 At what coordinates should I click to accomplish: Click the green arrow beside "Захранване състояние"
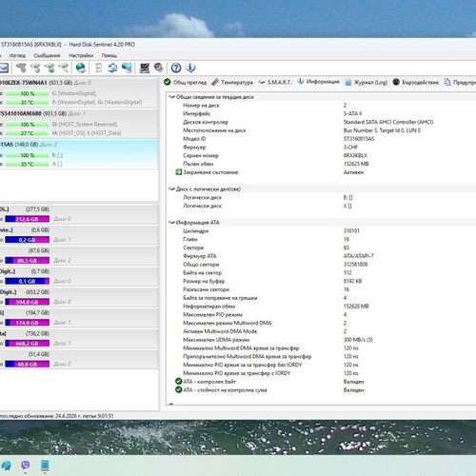click(179, 172)
